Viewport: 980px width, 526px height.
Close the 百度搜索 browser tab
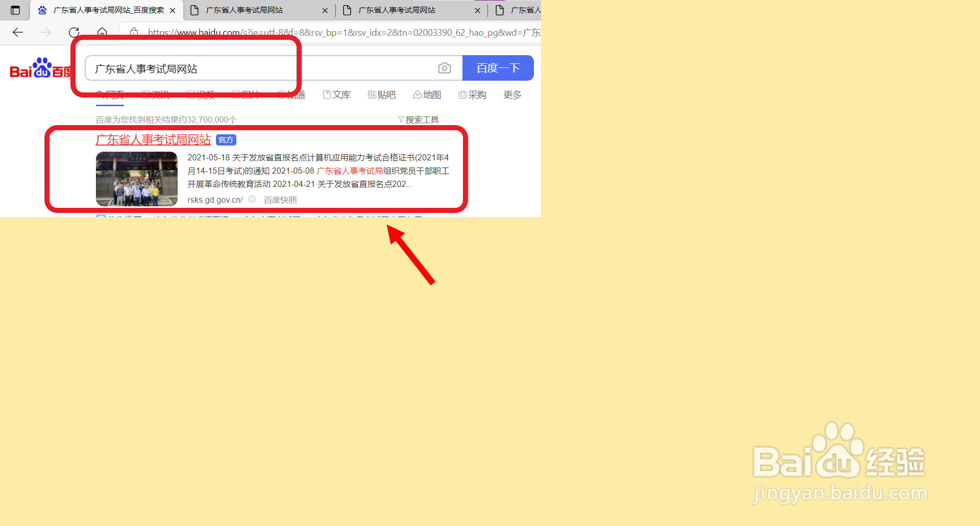tap(173, 10)
